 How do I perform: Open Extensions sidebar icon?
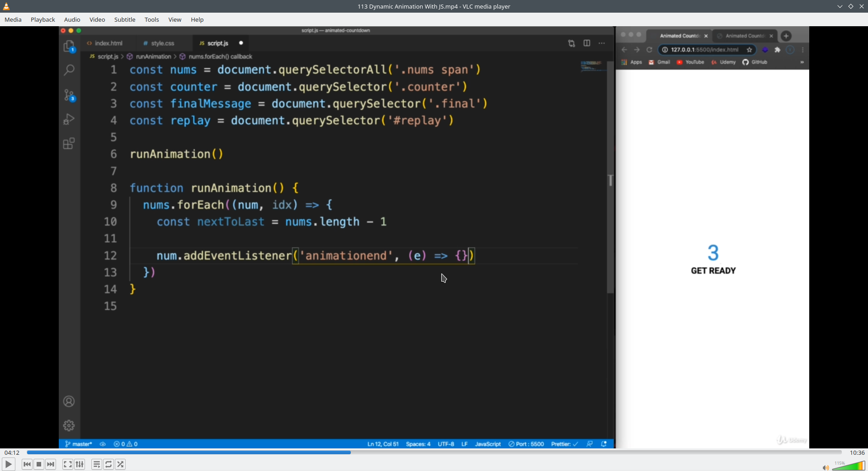pos(69,144)
